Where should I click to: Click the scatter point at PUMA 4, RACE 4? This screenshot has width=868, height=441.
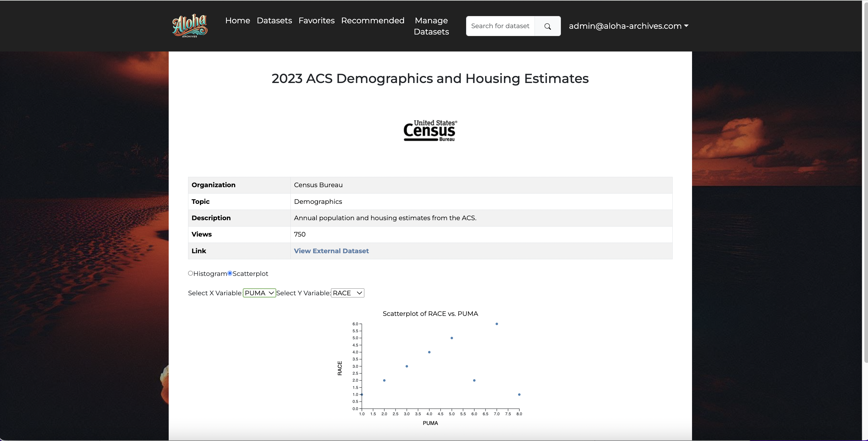click(429, 352)
